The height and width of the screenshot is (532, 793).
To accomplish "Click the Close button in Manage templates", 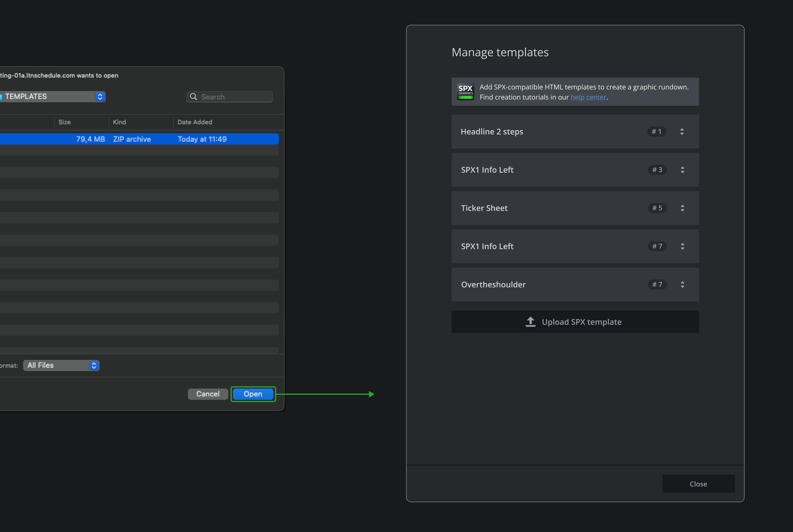I will (698, 484).
